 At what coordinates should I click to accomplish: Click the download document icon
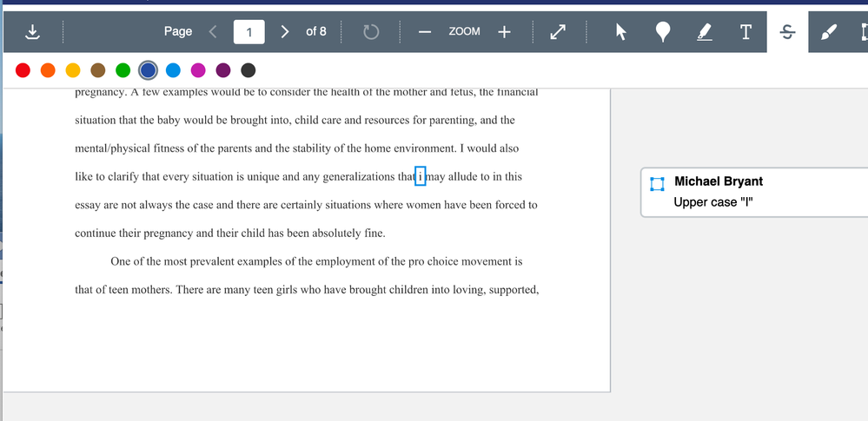(32, 32)
